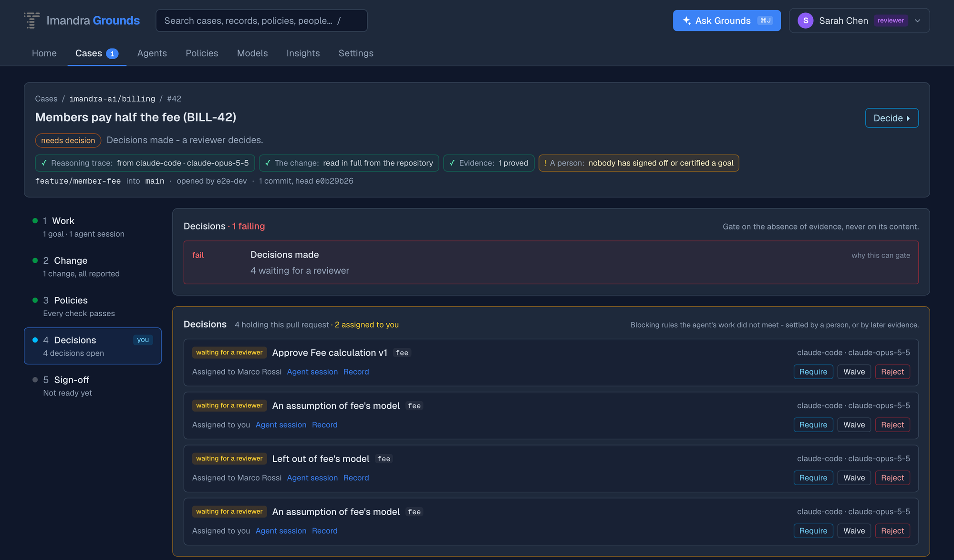Click the Evidence: 1 proved chip
954x560 pixels.
488,163
